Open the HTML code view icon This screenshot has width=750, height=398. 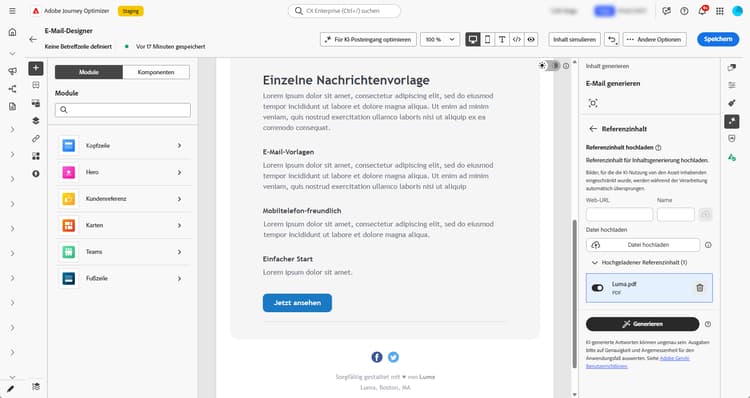pyautogui.click(x=517, y=39)
